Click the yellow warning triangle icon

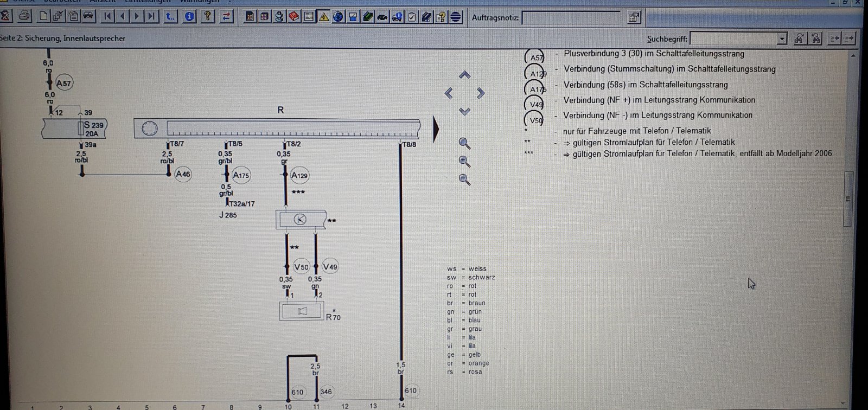pyautogui.click(x=324, y=17)
